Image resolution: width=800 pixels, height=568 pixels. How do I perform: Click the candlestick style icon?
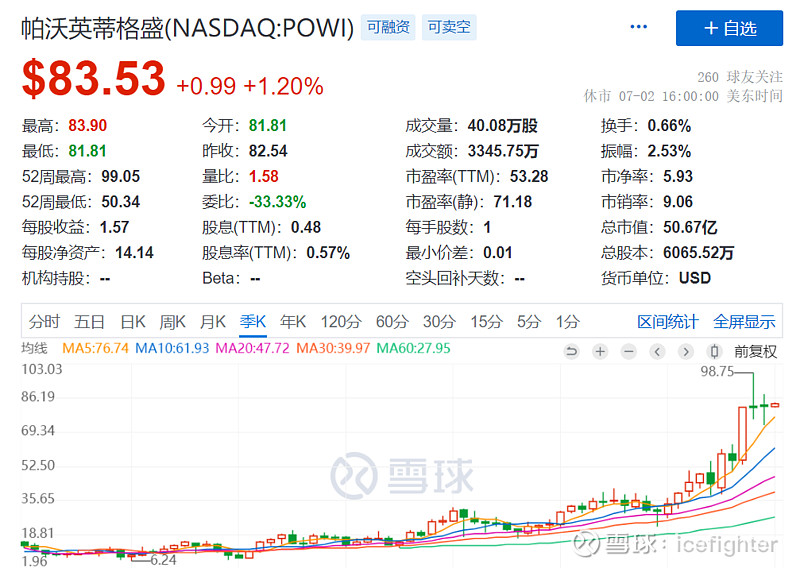714,352
